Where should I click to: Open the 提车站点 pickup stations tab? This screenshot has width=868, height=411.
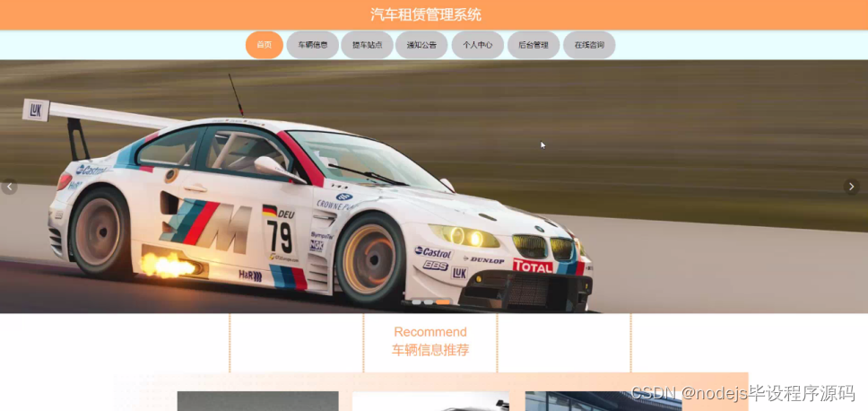(x=367, y=45)
